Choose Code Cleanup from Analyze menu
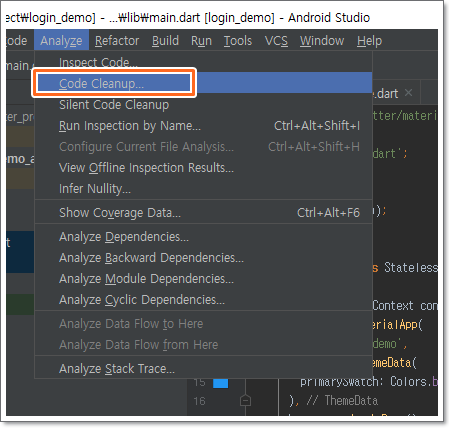 pyautogui.click(x=203, y=83)
